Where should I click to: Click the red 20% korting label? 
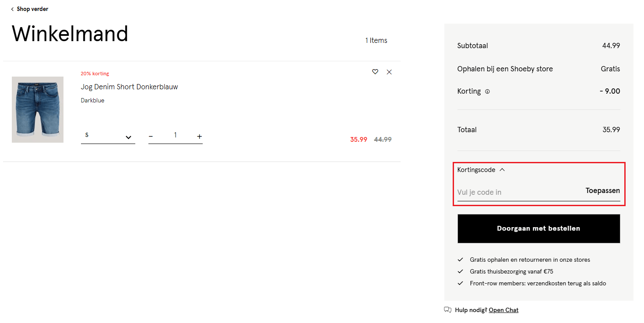[95, 74]
